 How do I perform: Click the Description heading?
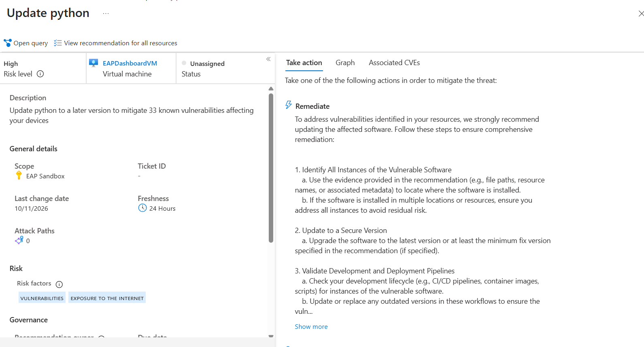(28, 98)
